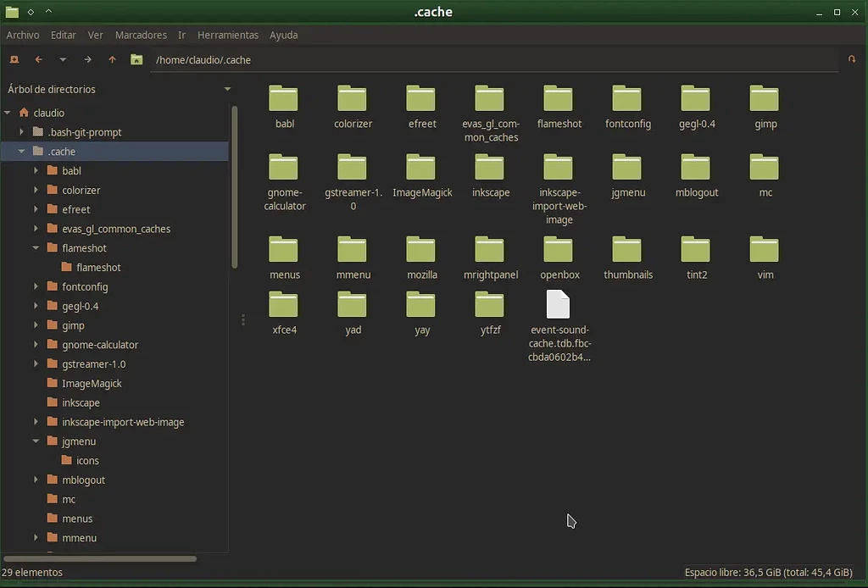Open the Árbol de directorios side panel dropdown
The height and width of the screenshot is (588, 868).
(227, 89)
